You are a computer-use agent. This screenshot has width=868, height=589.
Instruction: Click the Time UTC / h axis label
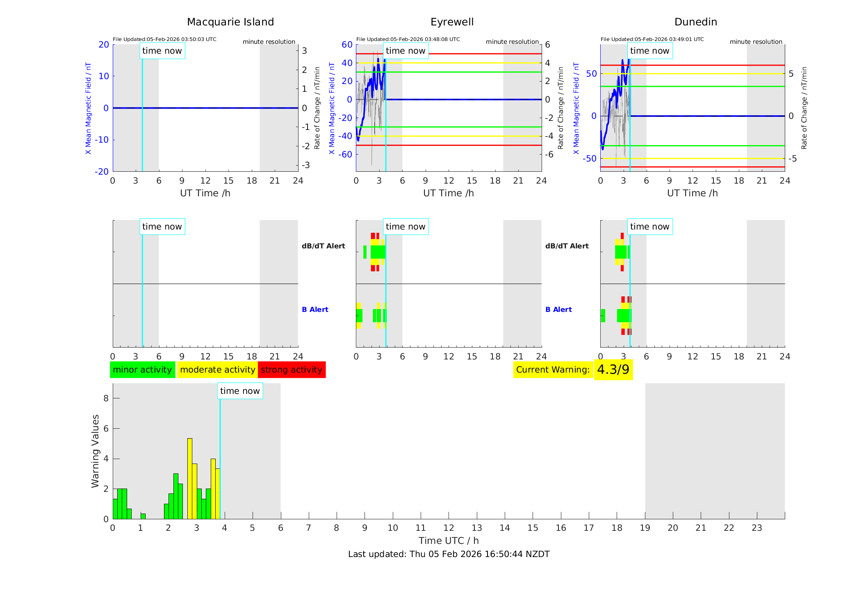[449, 541]
